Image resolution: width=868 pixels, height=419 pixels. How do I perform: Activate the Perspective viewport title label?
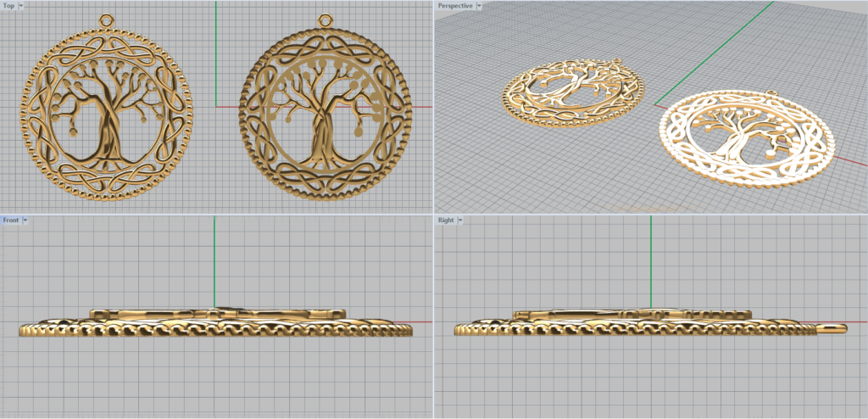455,6
